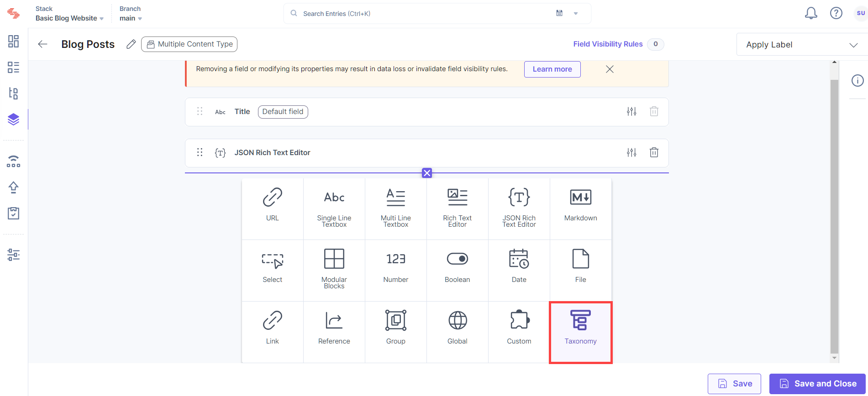Click the vertical scrollbar thumb
The image size is (868, 396).
click(834, 217)
